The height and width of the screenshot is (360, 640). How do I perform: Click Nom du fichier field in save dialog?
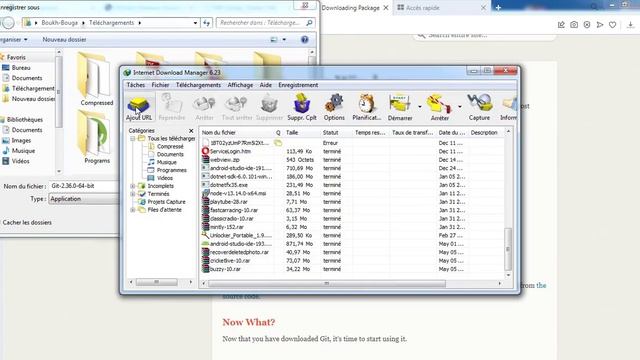(84, 186)
